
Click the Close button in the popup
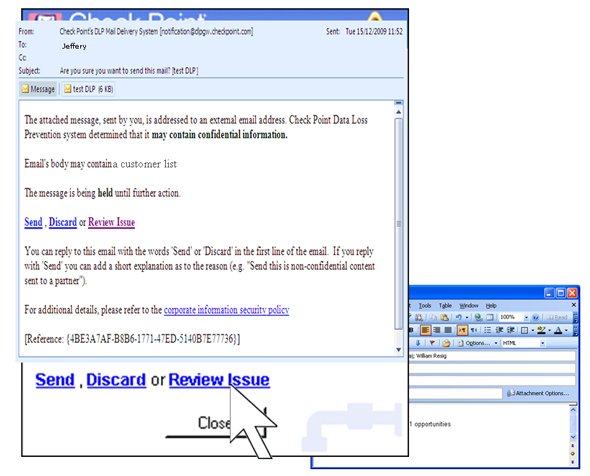216,423
